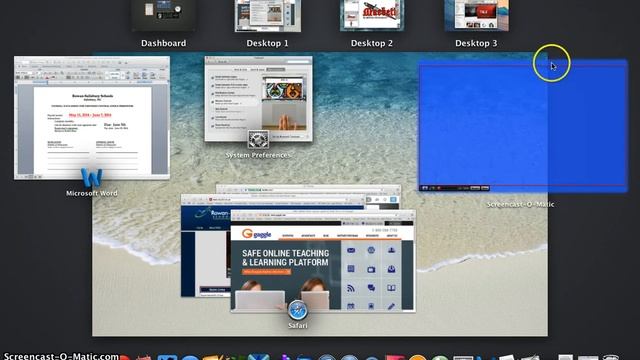The width and height of the screenshot is (640, 360).
Task: Choose the Gaggle Safari window
Action: 323,261
